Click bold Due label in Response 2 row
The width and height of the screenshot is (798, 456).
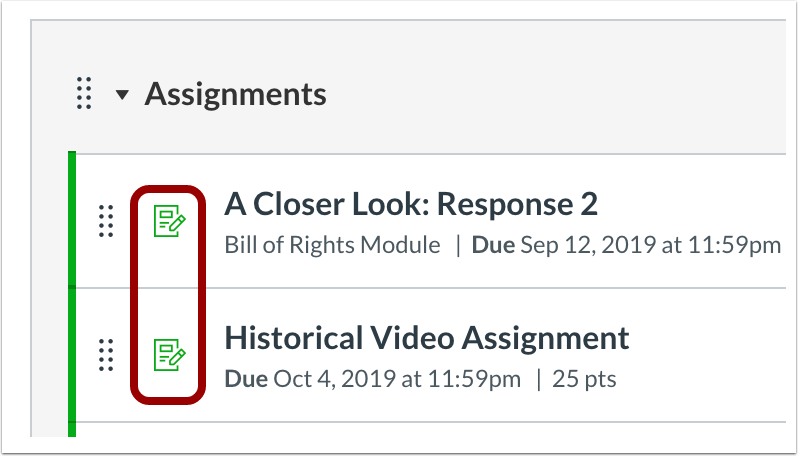[x=493, y=245]
